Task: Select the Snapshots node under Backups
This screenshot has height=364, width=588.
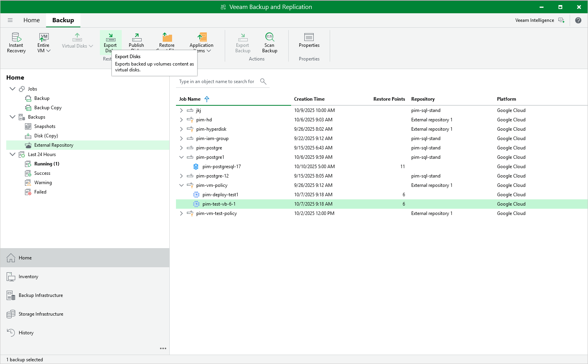Action: pyautogui.click(x=44, y=126)
